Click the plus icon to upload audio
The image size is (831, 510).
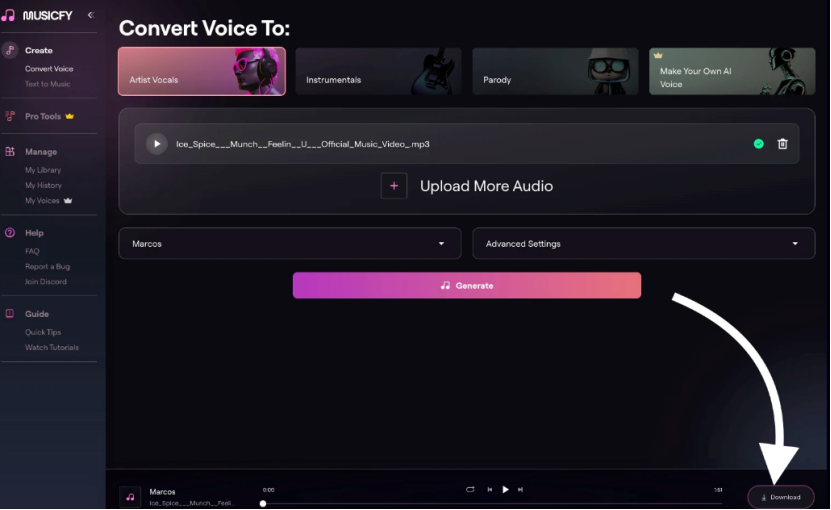tap(394, 186)
